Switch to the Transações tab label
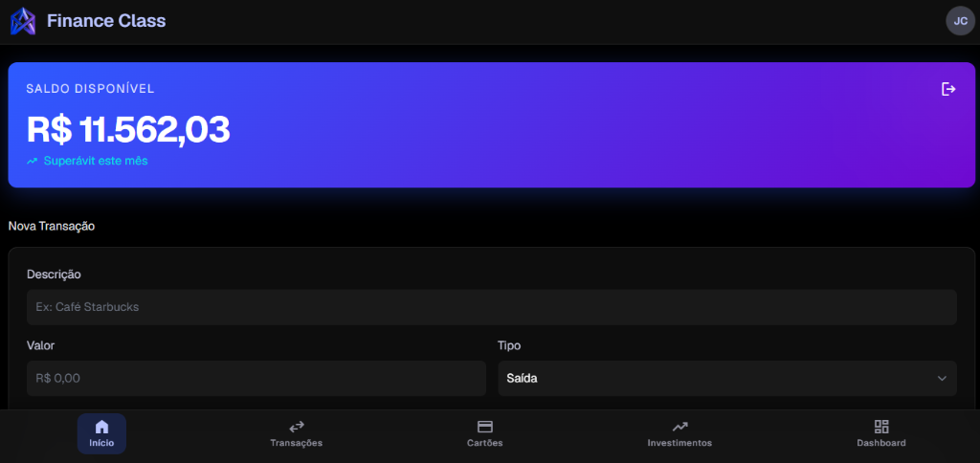 (297, 443)
